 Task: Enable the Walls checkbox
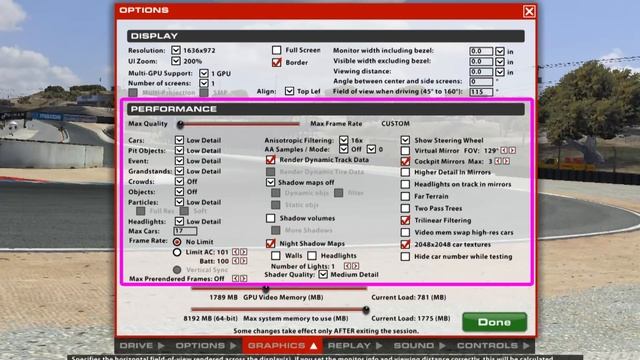click(x=276, y=256)
